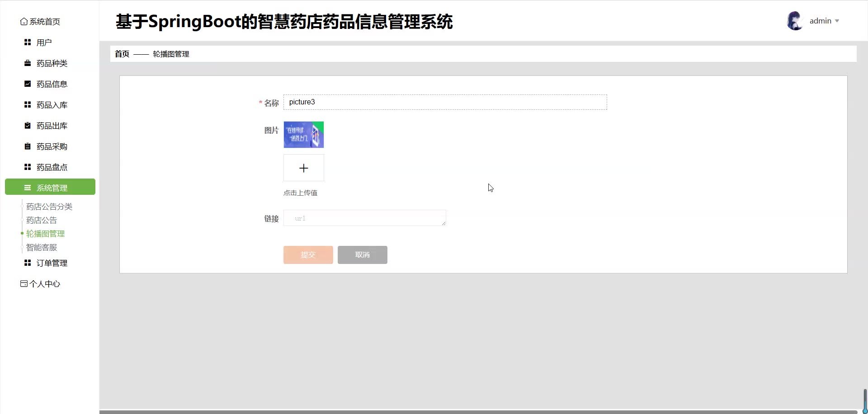Click the card icon beside 个人中心
Image resolution: width=868 pixels, height=414 pixels.
coord(24,284)
